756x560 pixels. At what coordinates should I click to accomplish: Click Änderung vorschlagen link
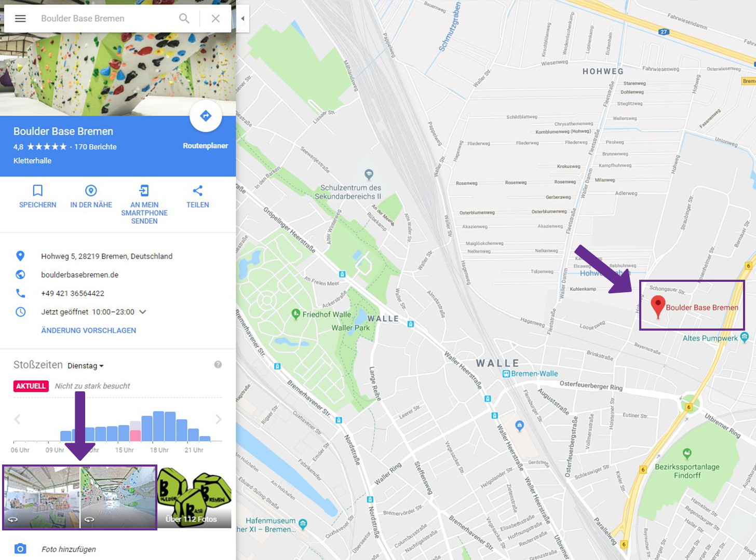point(88,330)
